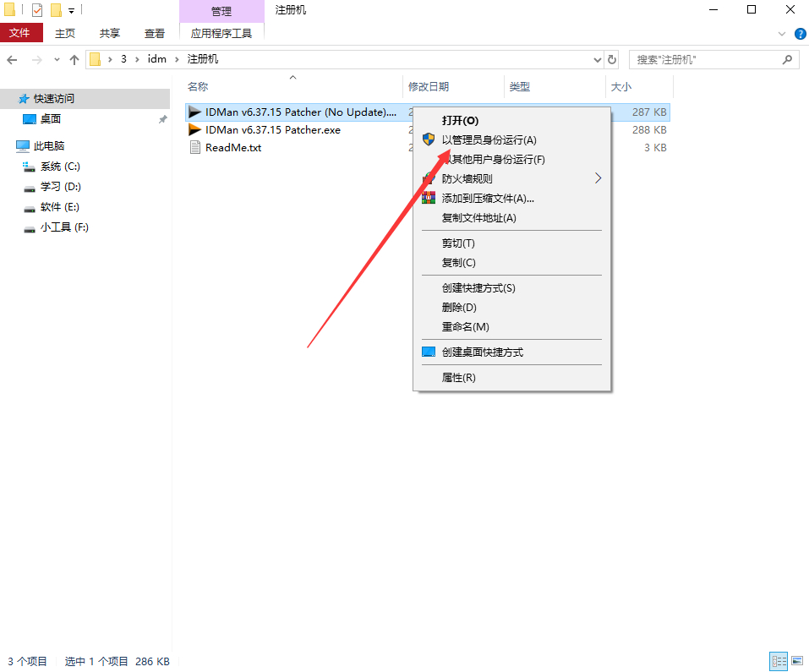
Task: Open the 文件 menu tab
Action: pyautogui.click(x=21, y=33)
